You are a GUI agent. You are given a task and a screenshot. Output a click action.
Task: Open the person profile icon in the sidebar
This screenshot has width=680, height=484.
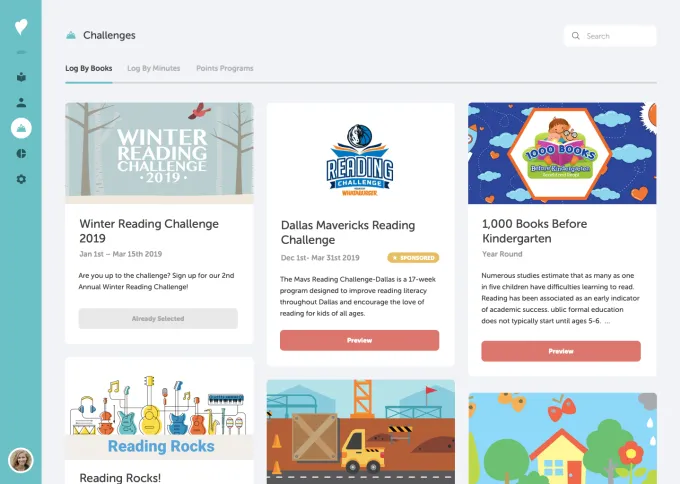[x=21, y=103]
